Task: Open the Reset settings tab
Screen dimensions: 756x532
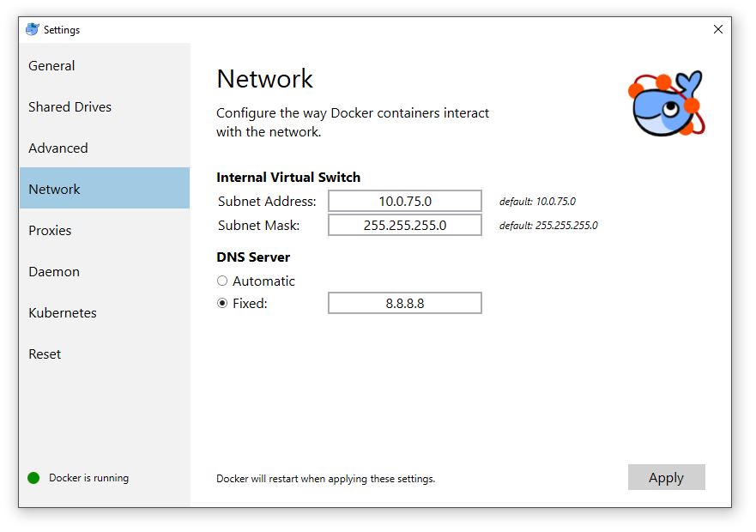Action: coord(104,354)
